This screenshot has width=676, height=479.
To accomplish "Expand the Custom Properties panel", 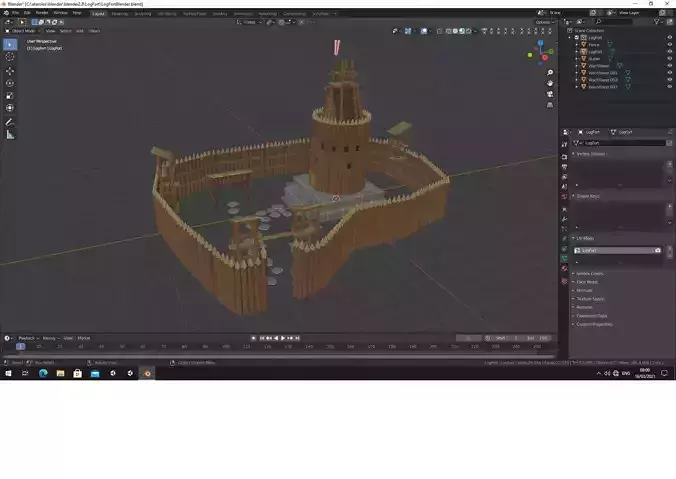I will (x=592, y=324).
